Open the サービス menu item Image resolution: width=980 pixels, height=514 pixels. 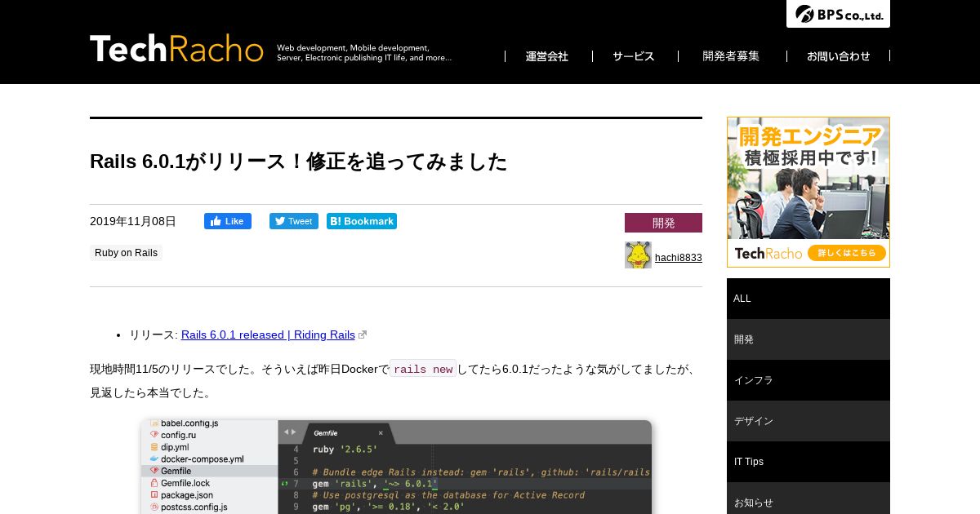tap(634, 56)
